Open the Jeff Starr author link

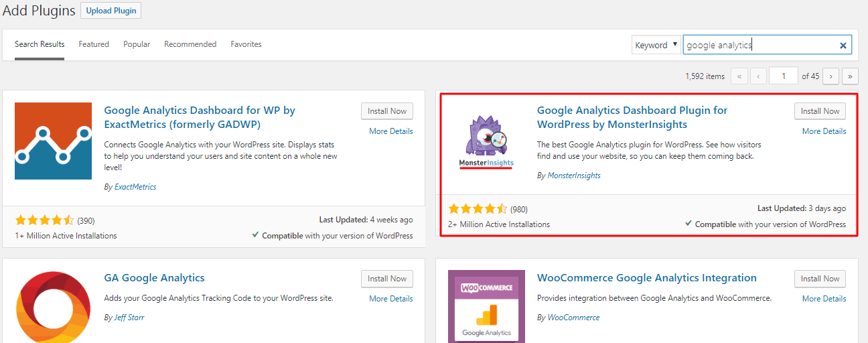(129, 318)
